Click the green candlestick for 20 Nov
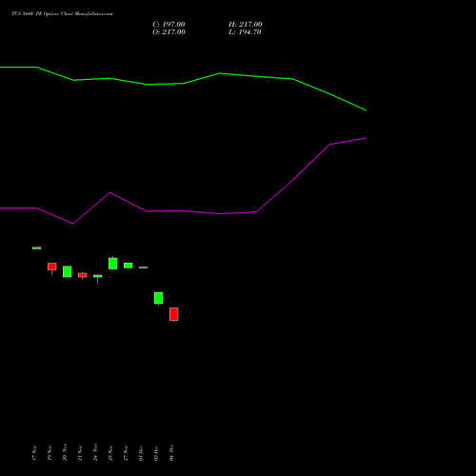Screen dimensions: 476x476 coord(68,271)
